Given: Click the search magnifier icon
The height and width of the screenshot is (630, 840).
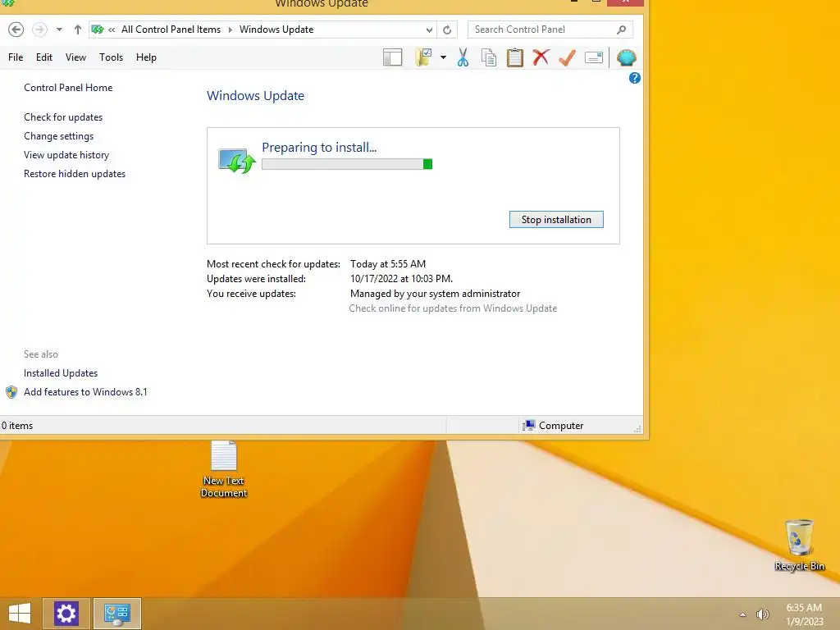Looking at the screenshot, I should [622, 30].
